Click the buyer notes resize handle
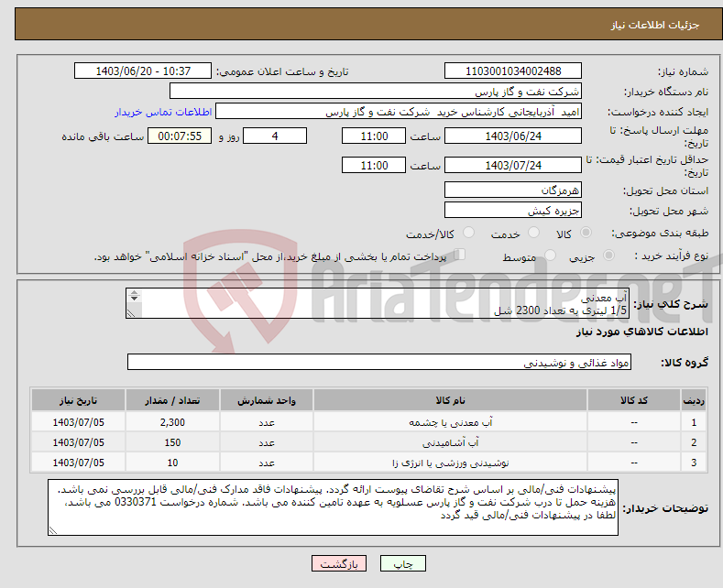The image size is (723, 588). [53, 530]
